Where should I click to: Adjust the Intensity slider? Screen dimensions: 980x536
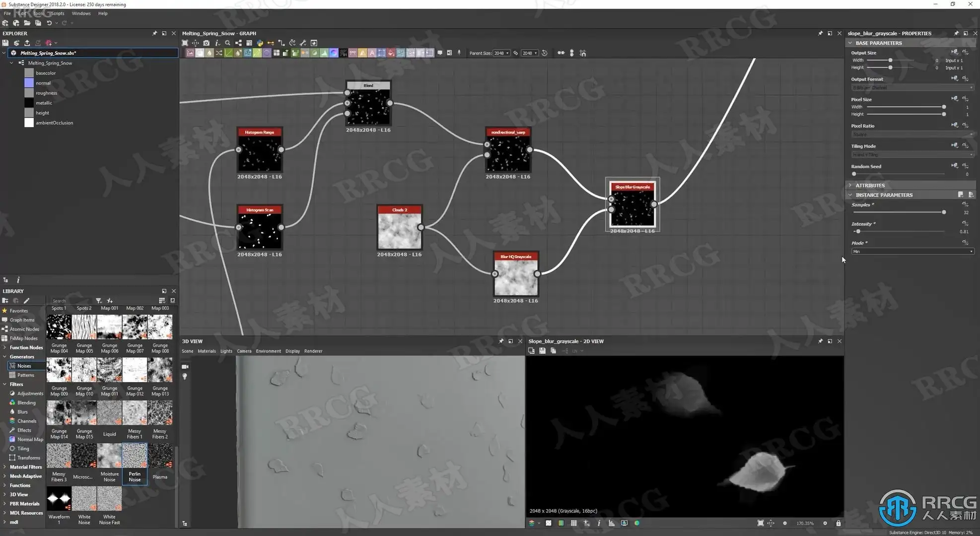857,231
